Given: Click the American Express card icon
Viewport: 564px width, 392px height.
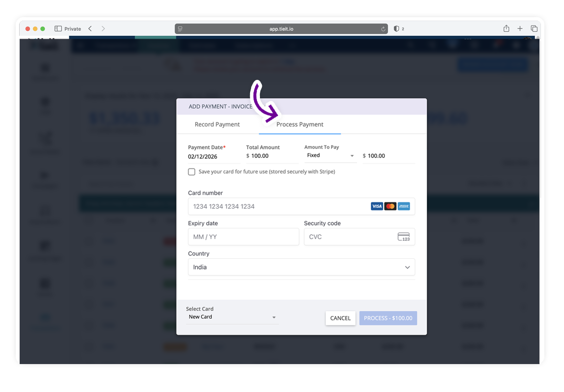Looking at the screenshot, I should point(404,206).
